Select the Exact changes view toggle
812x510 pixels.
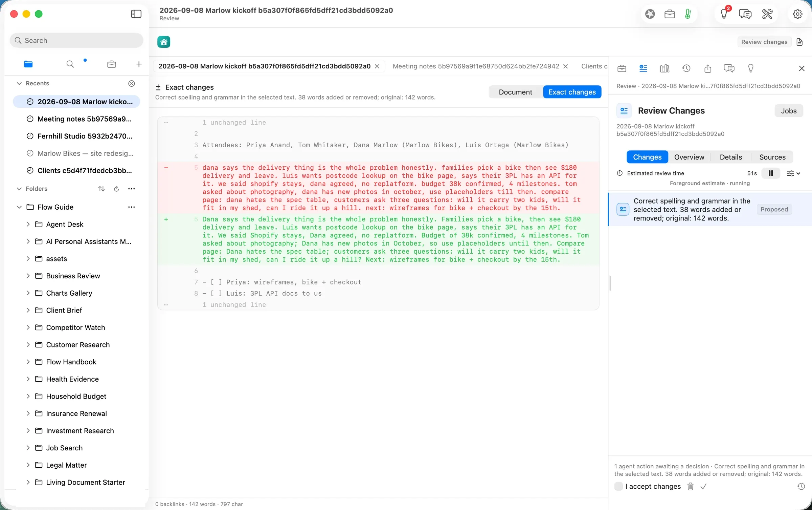tap(572, 92)
